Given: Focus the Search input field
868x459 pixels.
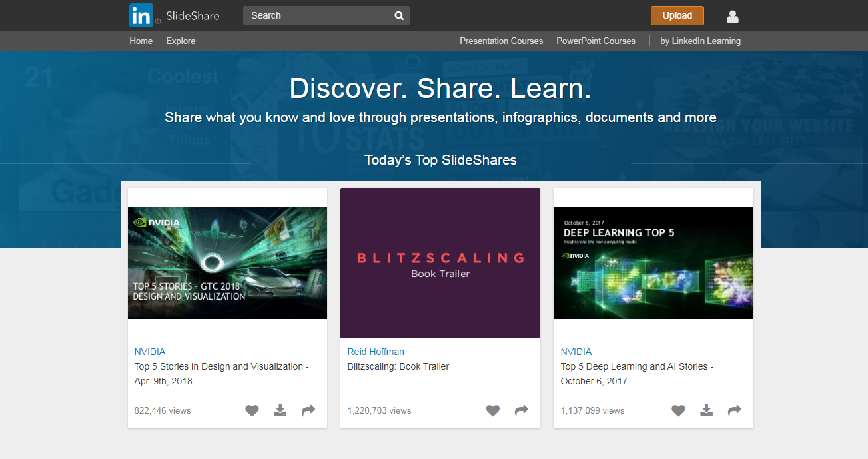Looking at the screenshot, I should (x=326, y=16).
